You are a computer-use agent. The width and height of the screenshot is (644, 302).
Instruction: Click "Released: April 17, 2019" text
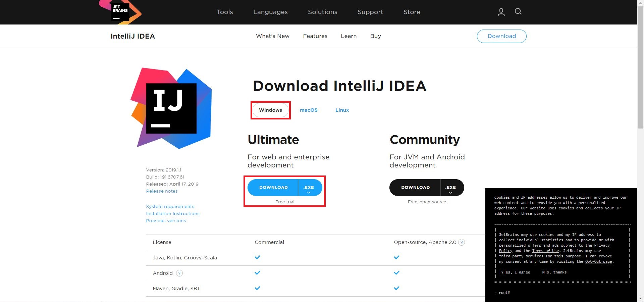click(x=172, y=184)
